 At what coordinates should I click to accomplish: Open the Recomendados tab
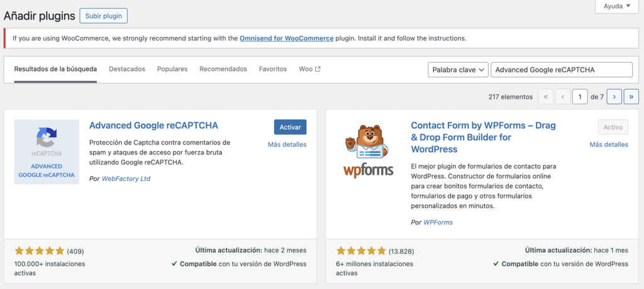click(x=223, y=69)
